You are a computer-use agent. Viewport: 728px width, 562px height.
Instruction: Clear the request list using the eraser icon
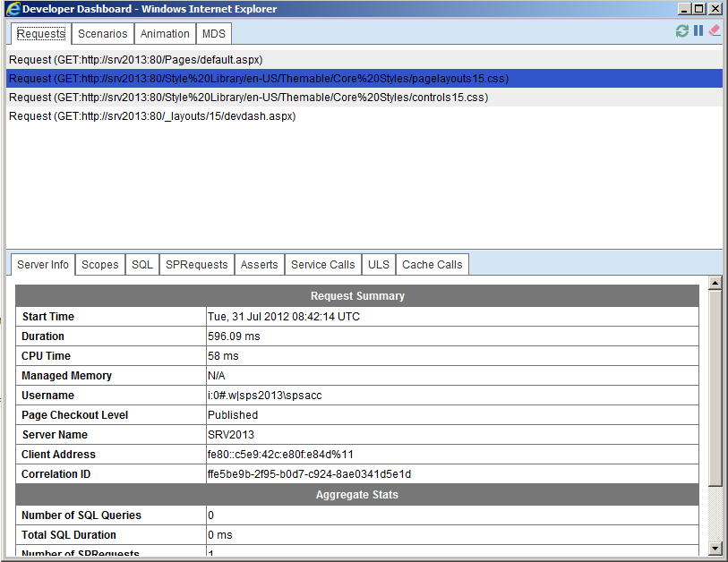pos(714,30)
